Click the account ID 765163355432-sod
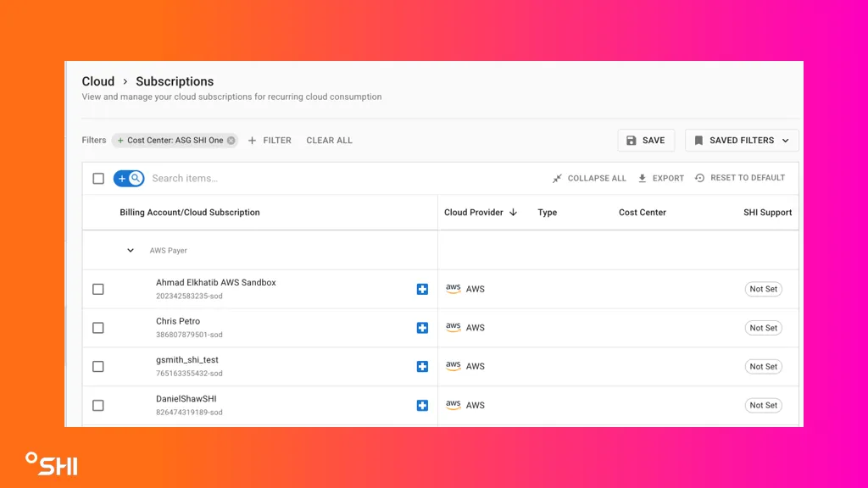Viewport: 868px width, 488px height. click(189, 374)
